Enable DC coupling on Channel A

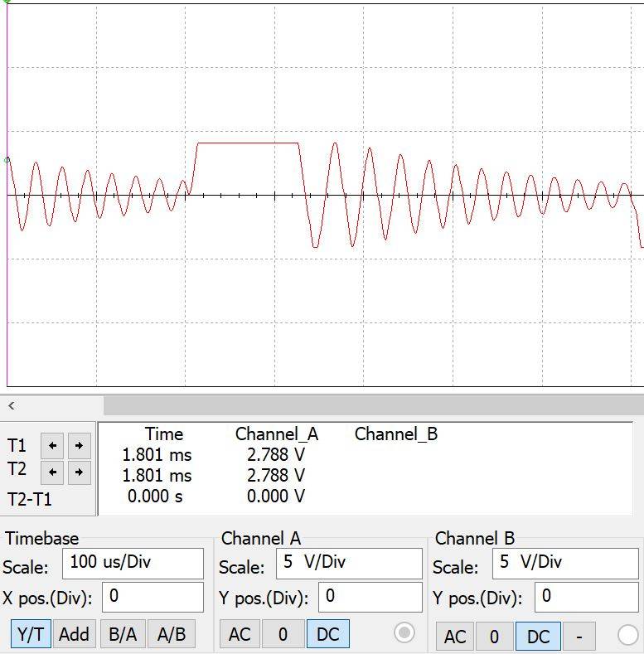click(x=328, y=634)
